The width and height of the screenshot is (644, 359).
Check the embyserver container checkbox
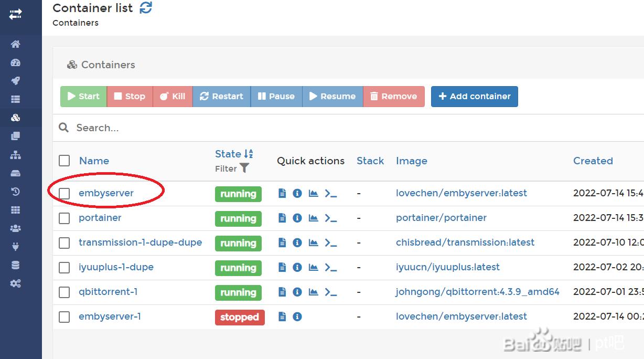(65, 194)
